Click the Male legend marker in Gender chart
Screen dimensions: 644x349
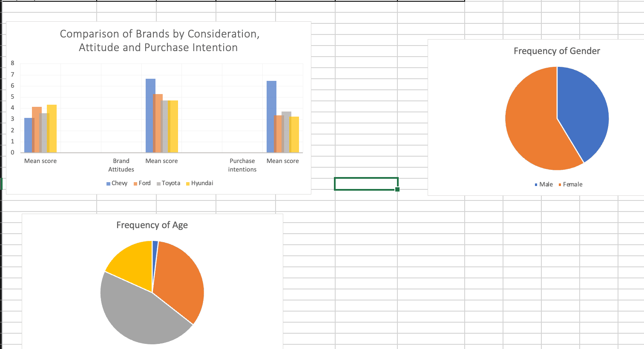[x=535, y=184]
